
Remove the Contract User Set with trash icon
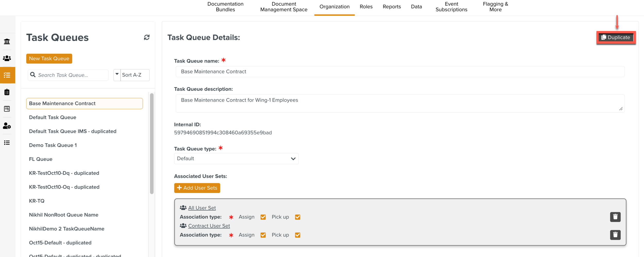(x=615, y=235)
